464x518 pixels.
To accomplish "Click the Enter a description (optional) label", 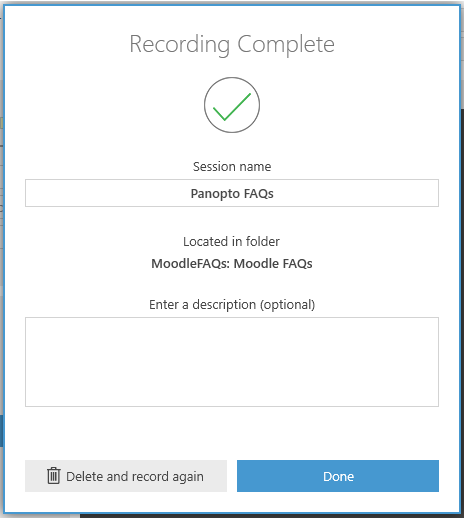I will [232, 304].
